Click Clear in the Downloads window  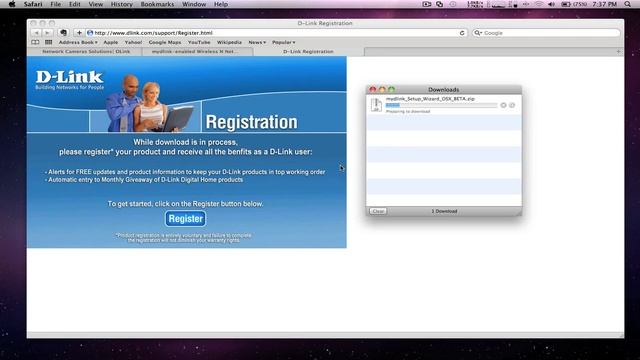(x=378, y=211)
